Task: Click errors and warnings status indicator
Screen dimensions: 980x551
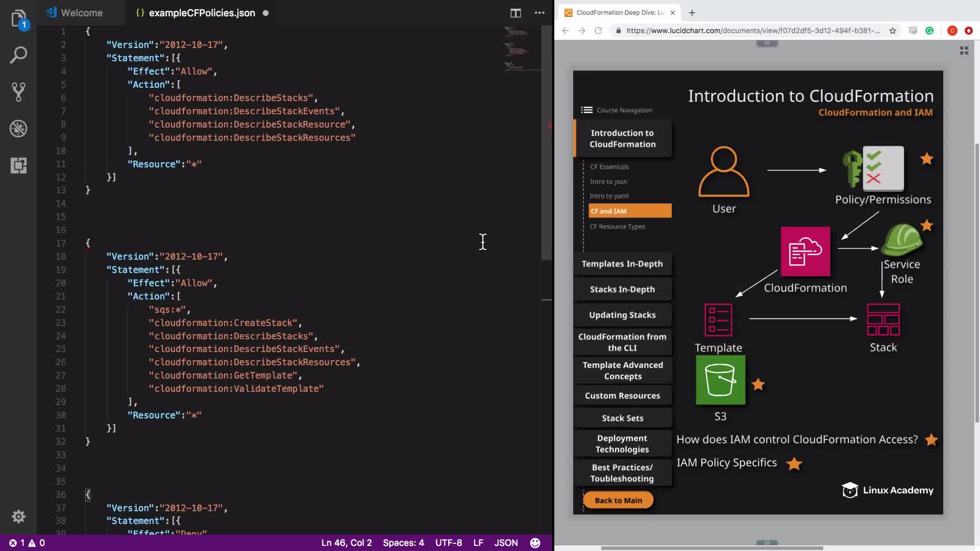Action: (x=27, y=543)
